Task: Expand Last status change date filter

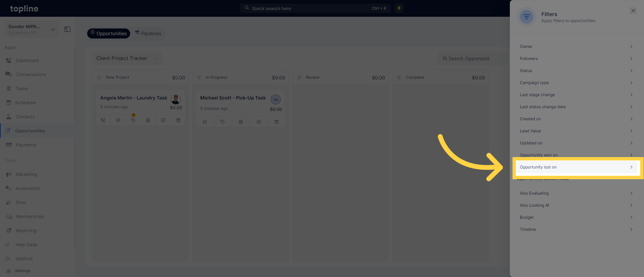Action: pyautogui.click(x=576, y=107)
